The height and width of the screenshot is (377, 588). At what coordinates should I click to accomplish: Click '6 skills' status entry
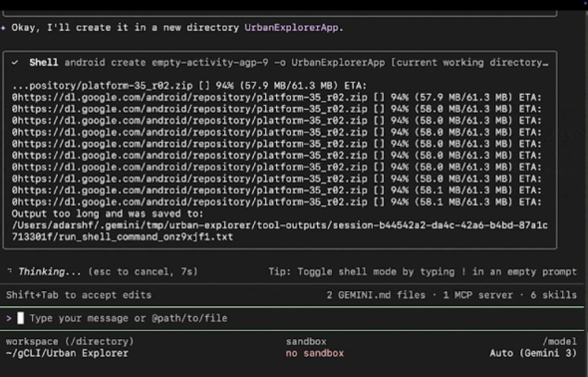553,295
